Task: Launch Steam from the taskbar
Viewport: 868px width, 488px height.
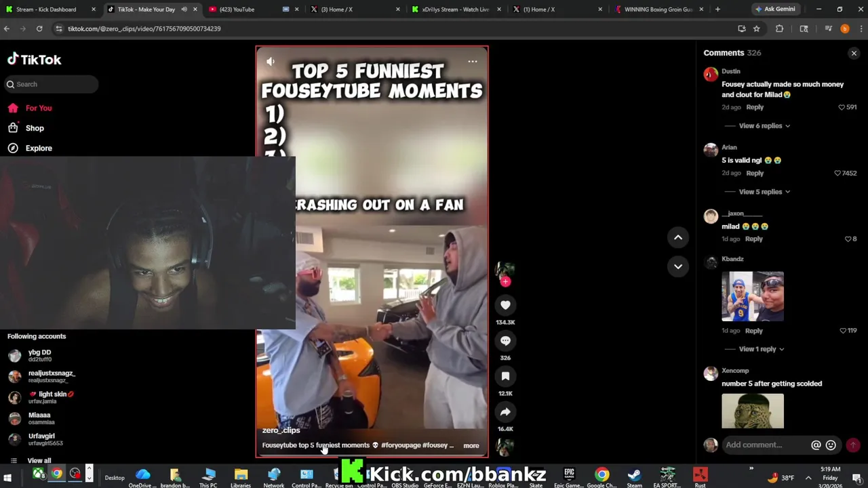Action: click(634, 477)
